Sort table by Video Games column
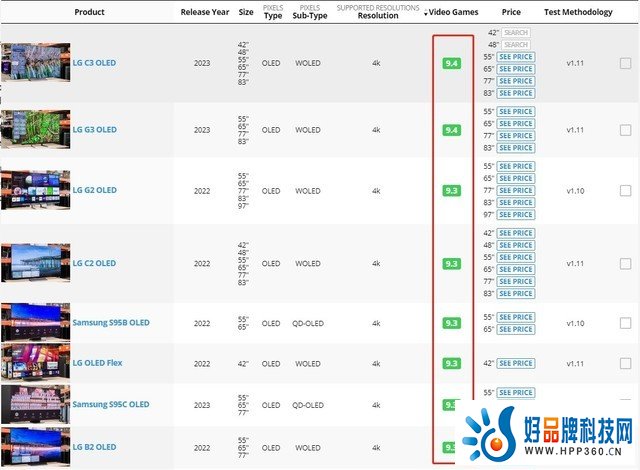 451,12
